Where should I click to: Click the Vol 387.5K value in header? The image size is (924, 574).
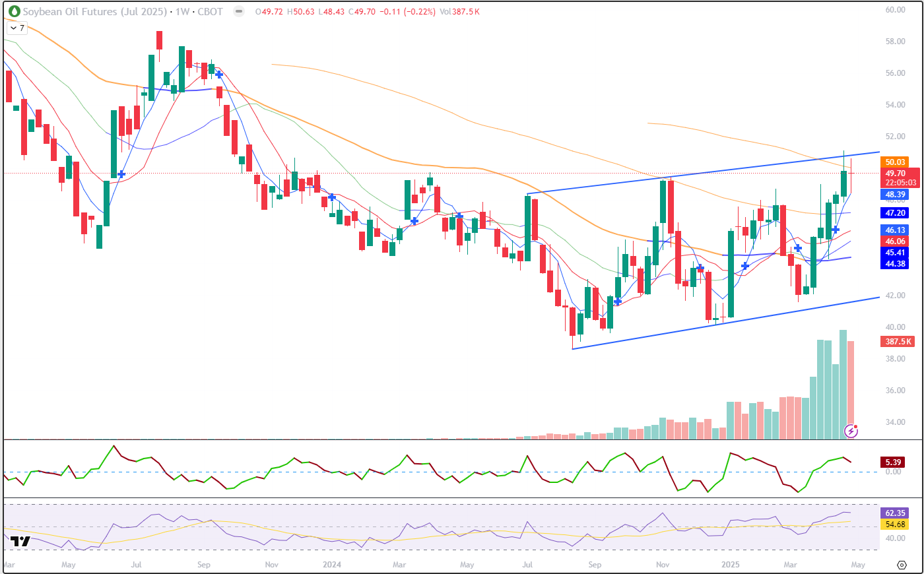tap(459, 12)
